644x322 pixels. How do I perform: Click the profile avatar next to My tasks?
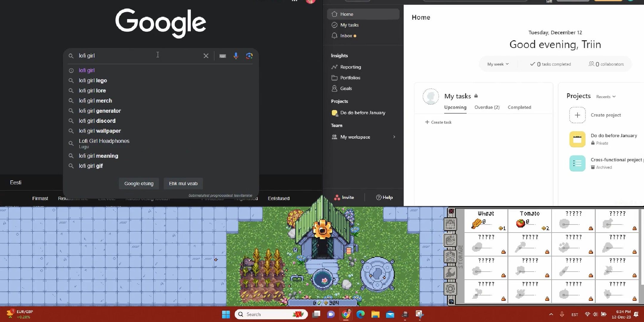[431, 97]
